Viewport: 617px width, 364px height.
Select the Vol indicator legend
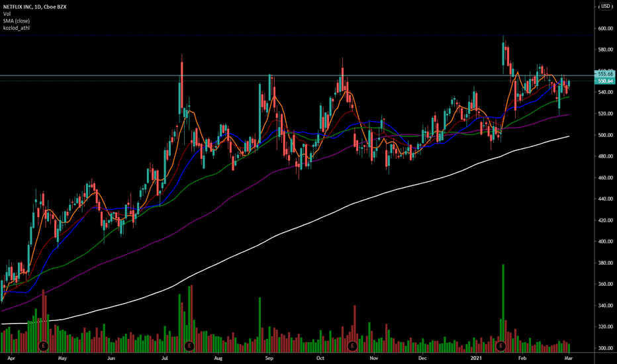click(x=7, y=14)
